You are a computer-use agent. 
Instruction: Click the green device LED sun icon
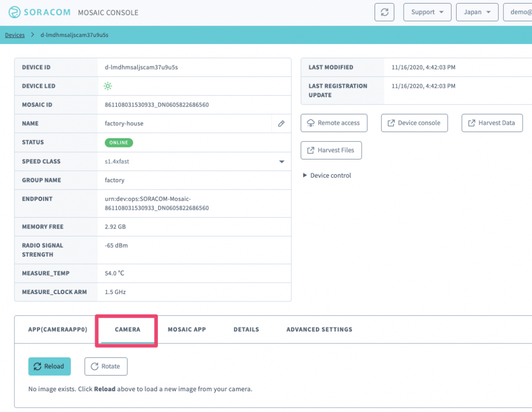108,86
